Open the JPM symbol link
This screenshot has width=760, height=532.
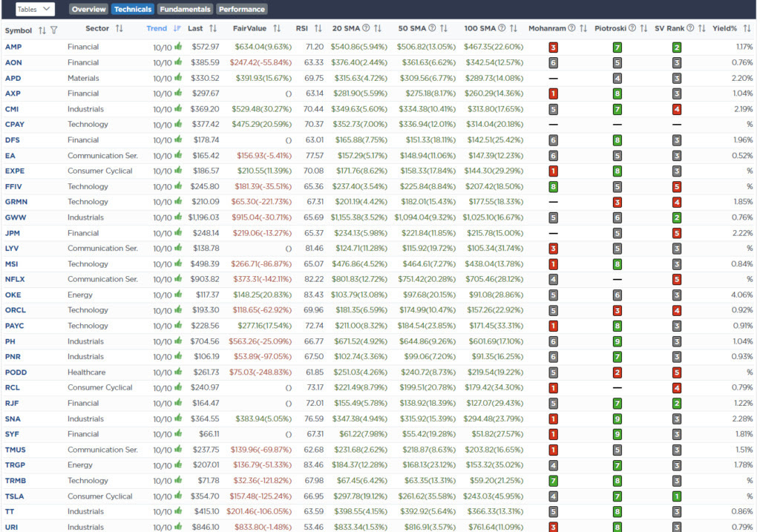pyautogui.click(x=12, y=233)
